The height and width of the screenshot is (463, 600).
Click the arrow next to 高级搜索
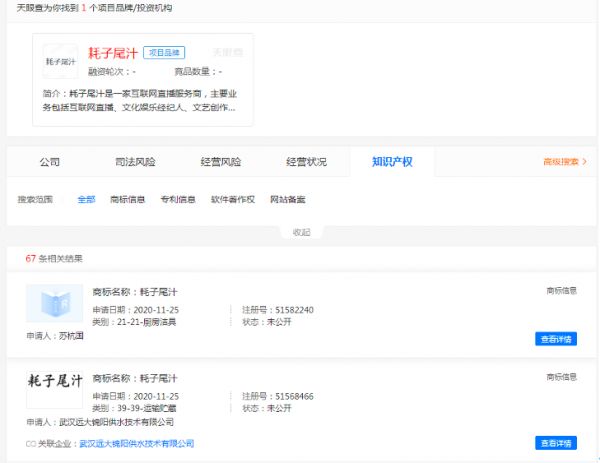(585, 161)
